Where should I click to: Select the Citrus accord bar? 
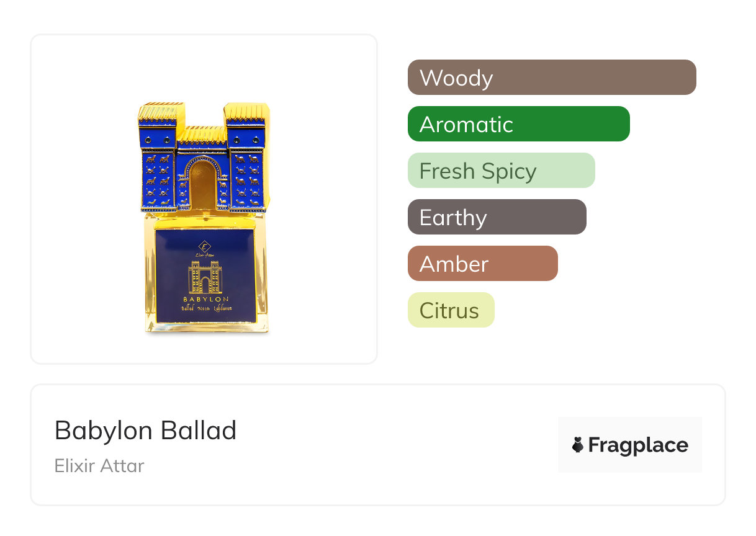pos(451,310)
